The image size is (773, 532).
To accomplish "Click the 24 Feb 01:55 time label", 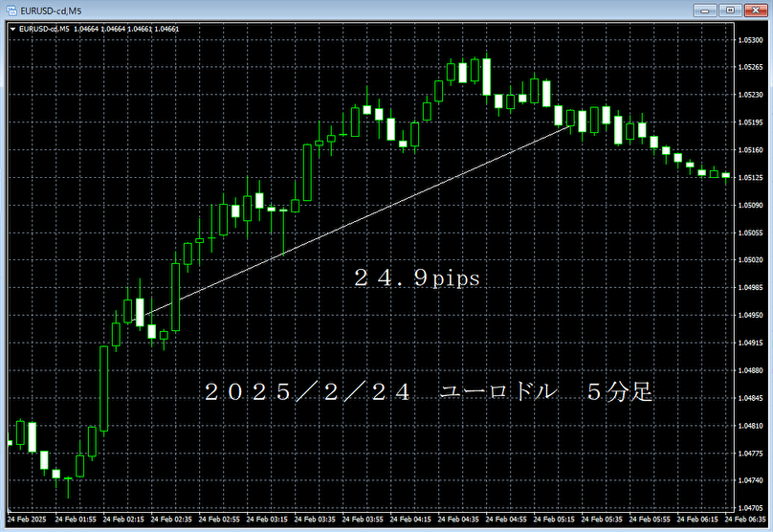I will coord(76,520).
